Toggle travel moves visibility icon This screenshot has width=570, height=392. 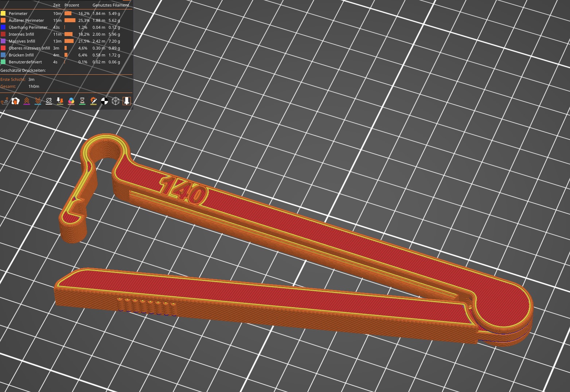tap(4, 101)
